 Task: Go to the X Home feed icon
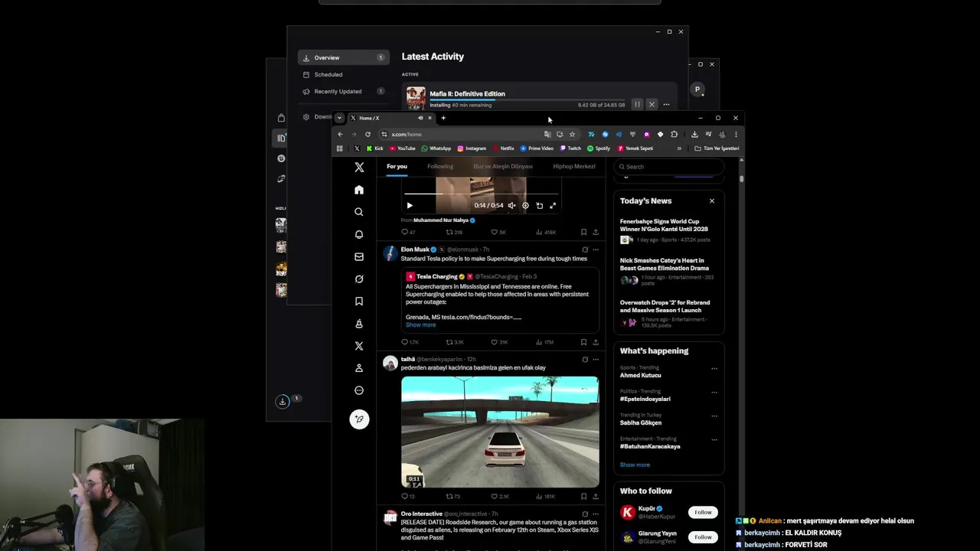[359, 190]
